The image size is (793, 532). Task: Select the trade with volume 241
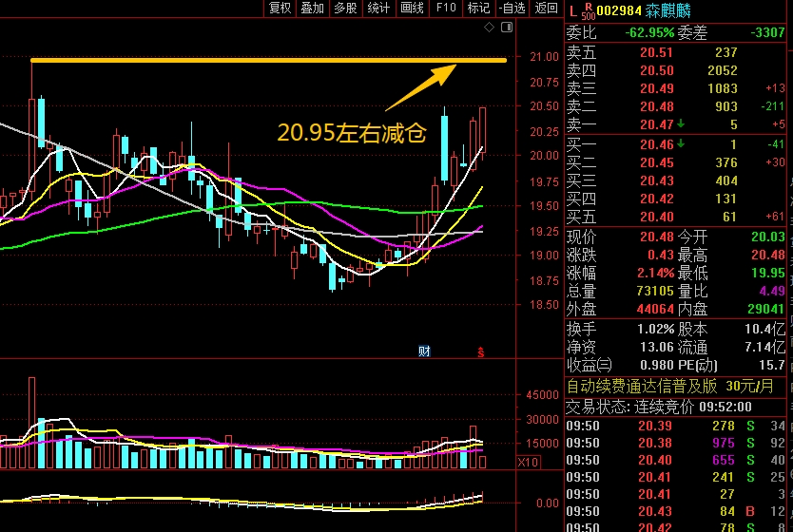676,478
